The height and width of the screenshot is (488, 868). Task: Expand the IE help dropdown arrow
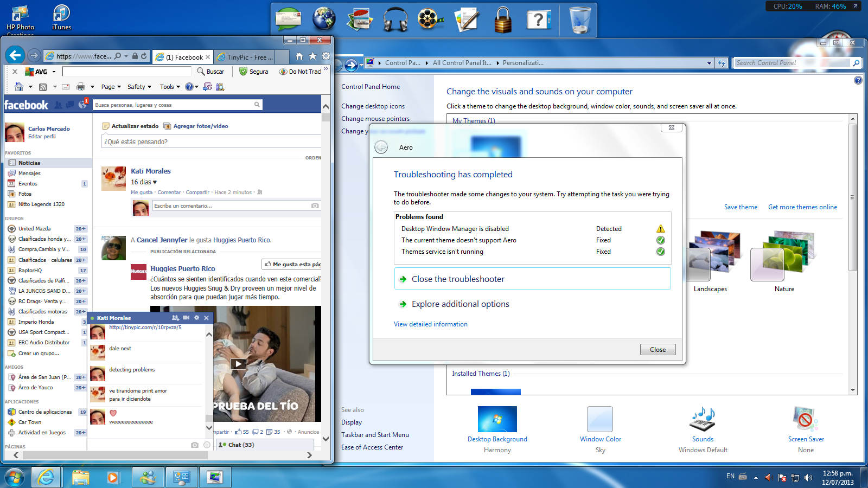click(196, 87)
